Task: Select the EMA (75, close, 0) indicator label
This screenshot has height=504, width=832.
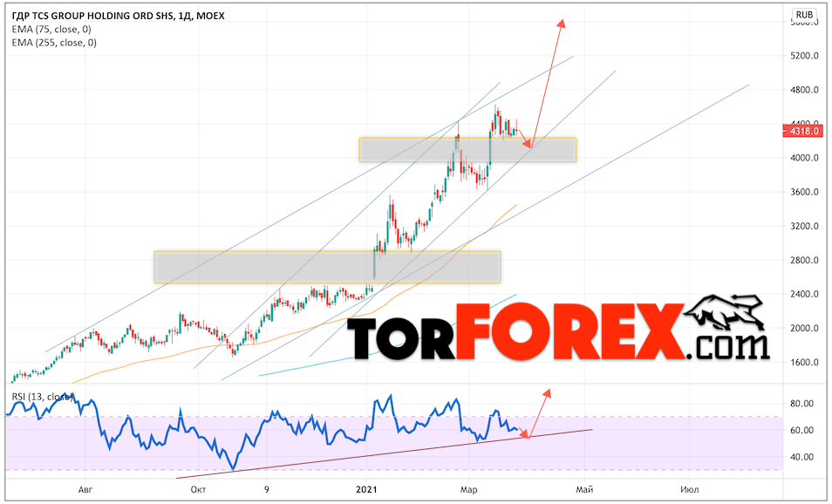Action: [51, 29]
